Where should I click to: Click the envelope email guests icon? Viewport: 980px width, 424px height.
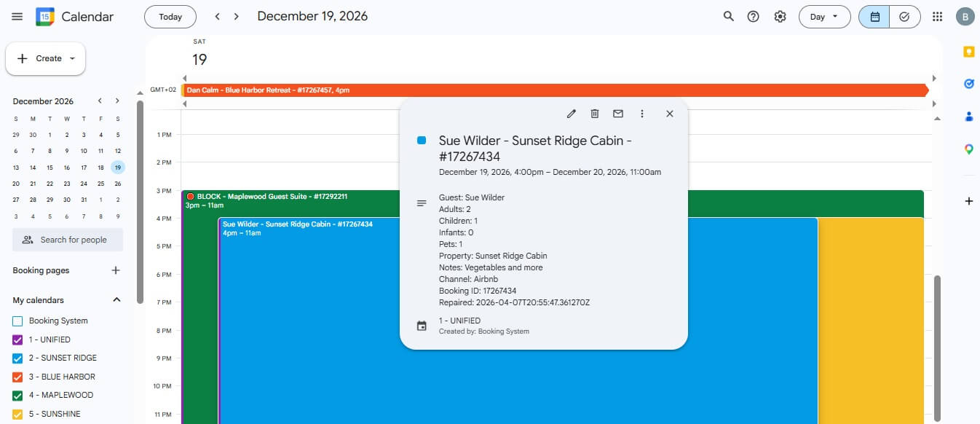[618, 114]
